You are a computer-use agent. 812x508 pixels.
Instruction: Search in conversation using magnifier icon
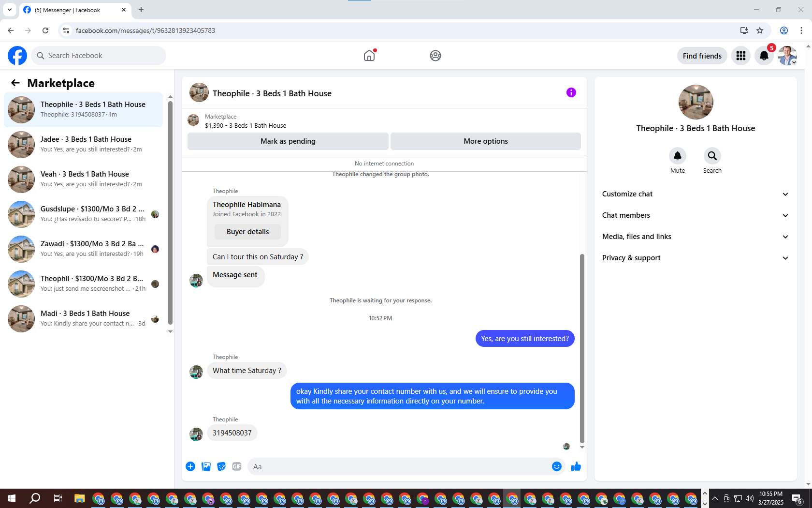coord(712,156)
